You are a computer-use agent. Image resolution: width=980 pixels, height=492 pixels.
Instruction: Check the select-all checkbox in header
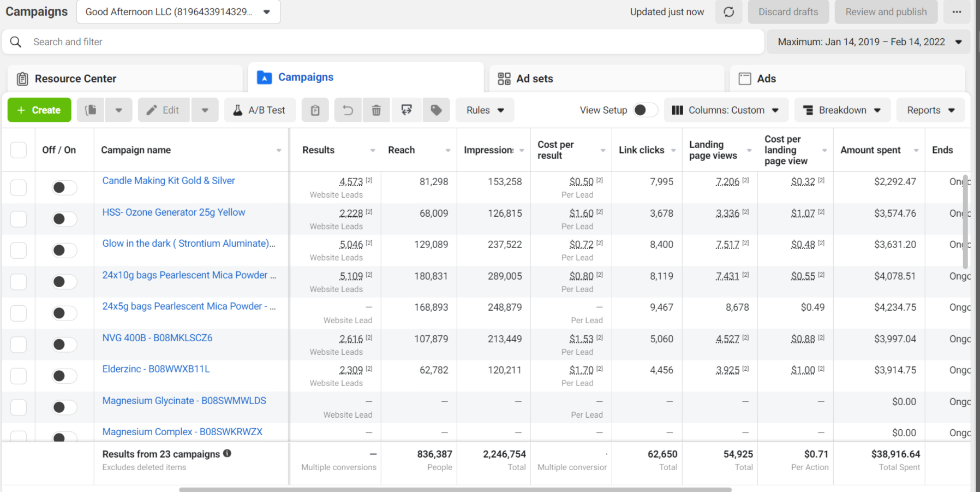click(x=19, y=150)
